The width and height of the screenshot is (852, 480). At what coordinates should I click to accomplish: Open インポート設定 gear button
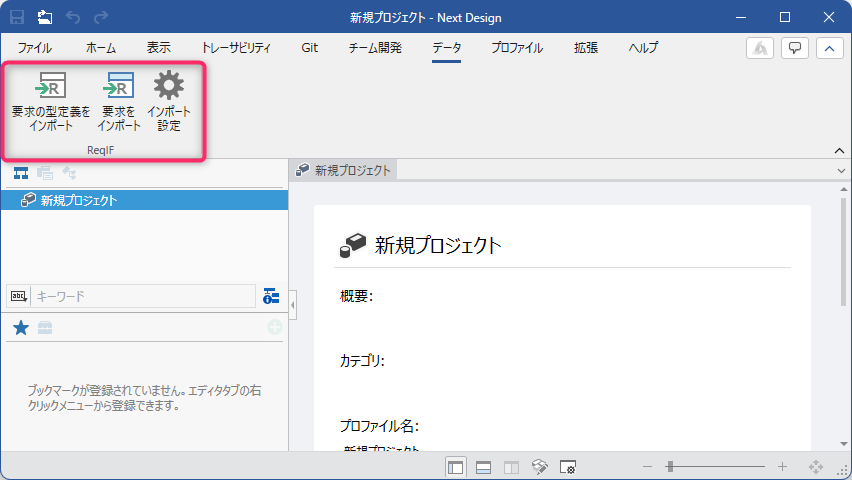169,101
